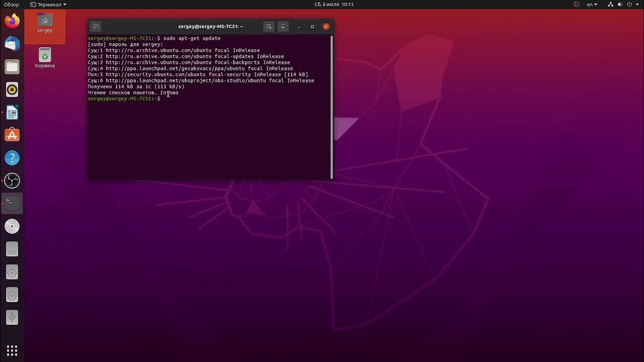Minimize the terminal window
The height and width of the screenshot is (362, 644).
pos(299,27)
